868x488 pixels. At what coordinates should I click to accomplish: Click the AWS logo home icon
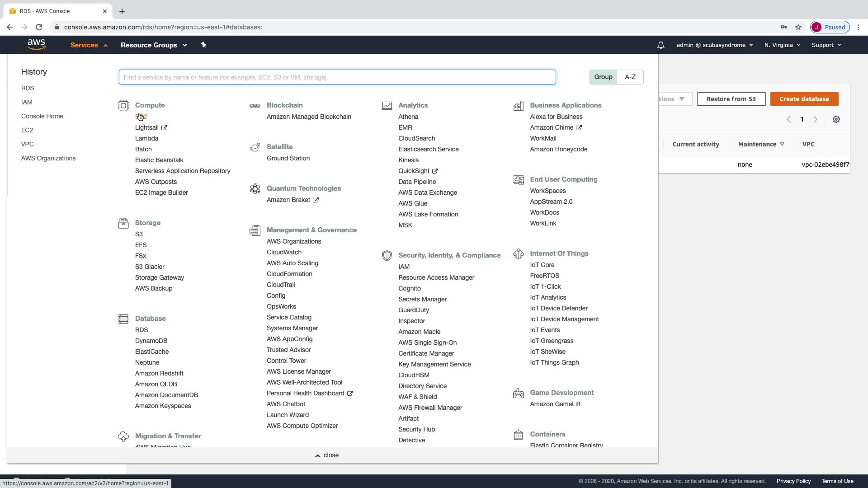click(x=36, y=44)
